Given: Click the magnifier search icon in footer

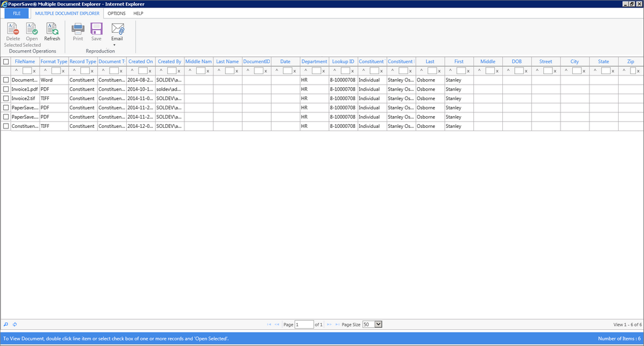Looking at the screenshot, I should (x=6, y=324).
